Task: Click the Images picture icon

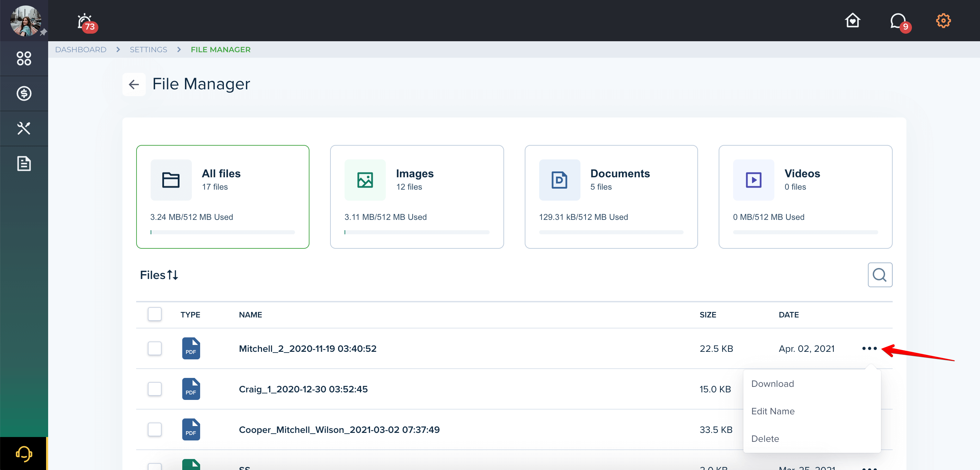Action: click(365, 180)
